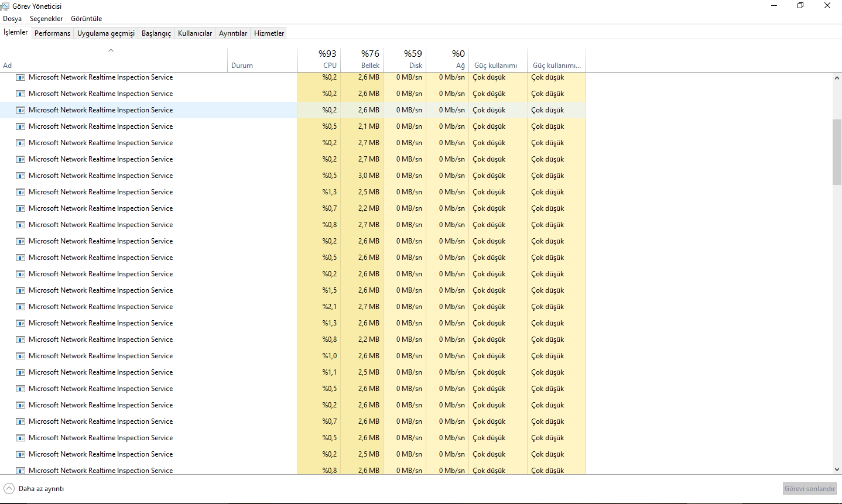
Task: Open the Seçenekler menu
Action: (46, 19)
